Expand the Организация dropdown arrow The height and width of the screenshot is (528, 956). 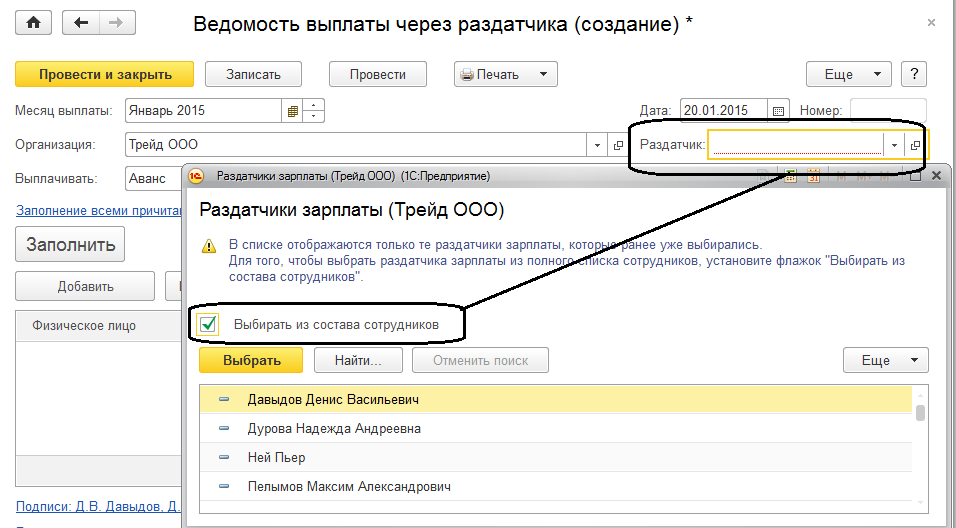click(597, 145)
